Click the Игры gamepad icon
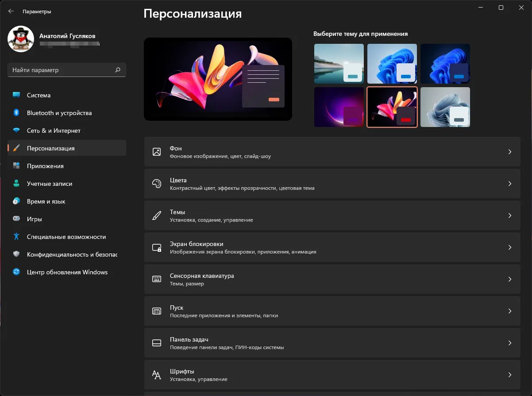 tap(16, 219)
